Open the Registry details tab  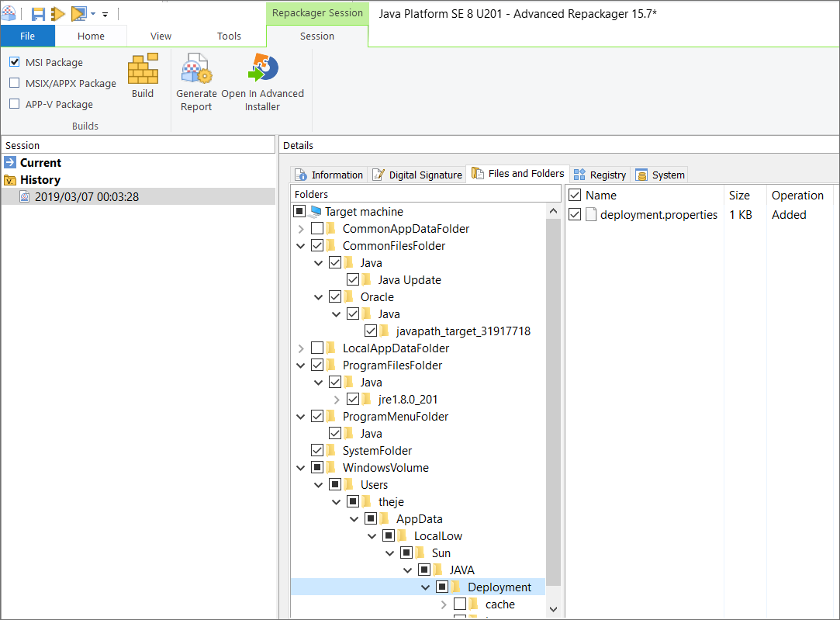tap(600, 175)
